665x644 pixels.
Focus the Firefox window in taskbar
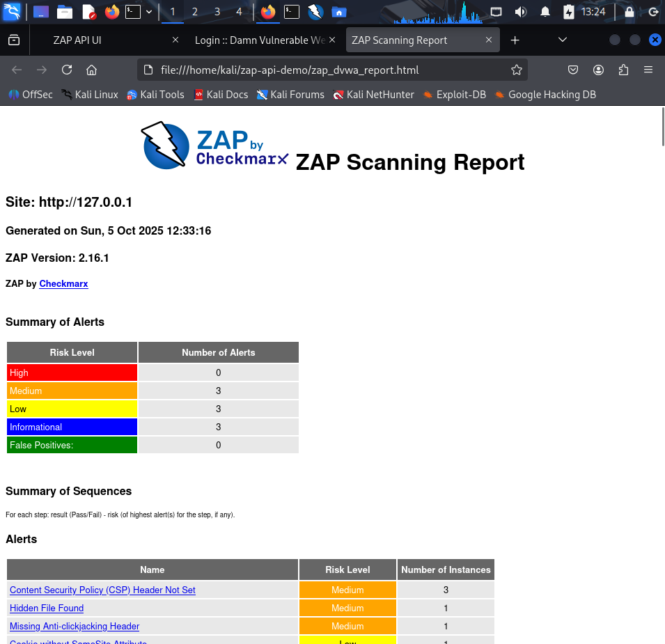click(x=268, y=12)
